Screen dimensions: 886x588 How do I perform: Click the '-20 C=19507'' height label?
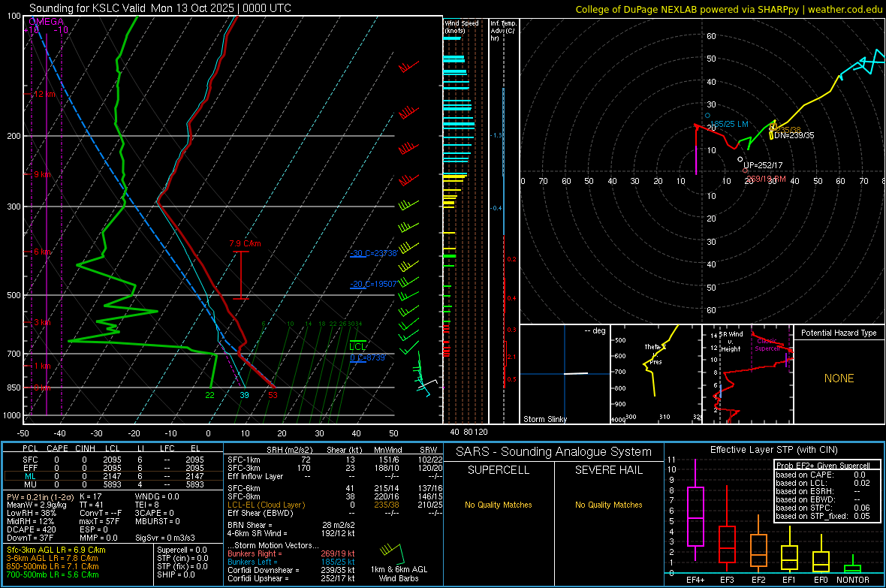(373, 285)
